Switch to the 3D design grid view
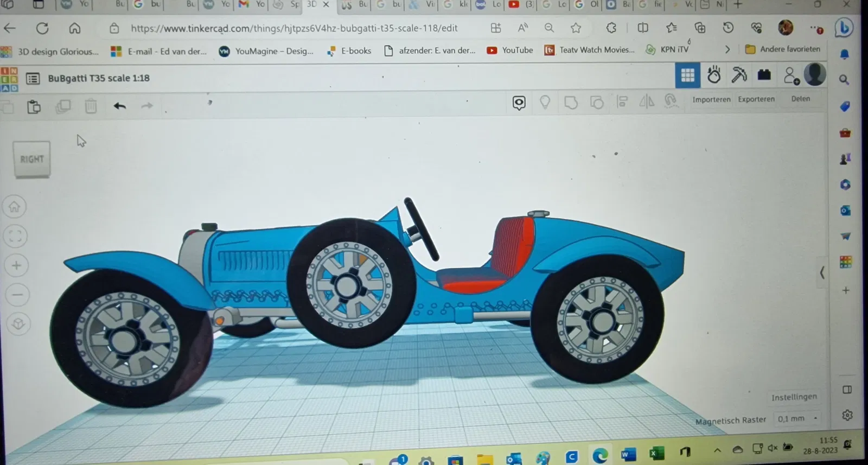The height and width of the screenshot is (465, 868). [687, 75]
